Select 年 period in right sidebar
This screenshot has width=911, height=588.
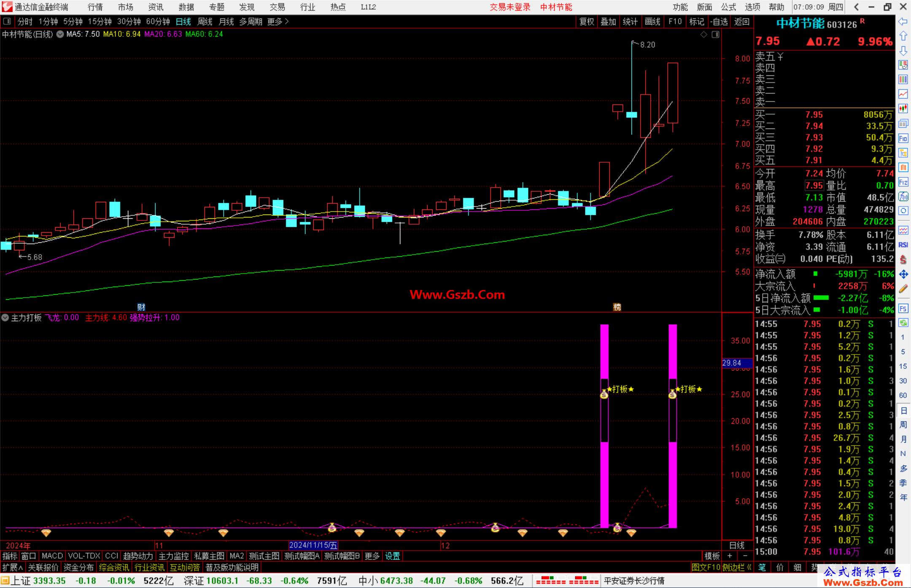click(x=903, y=497)
